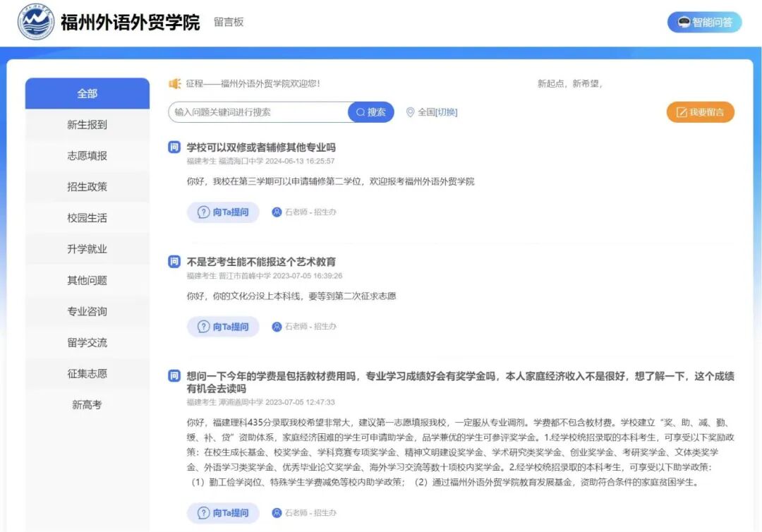Open the 智能问答 smart Q&A button
Viewport: 762px width, 532px height.
tap(704, 23)
